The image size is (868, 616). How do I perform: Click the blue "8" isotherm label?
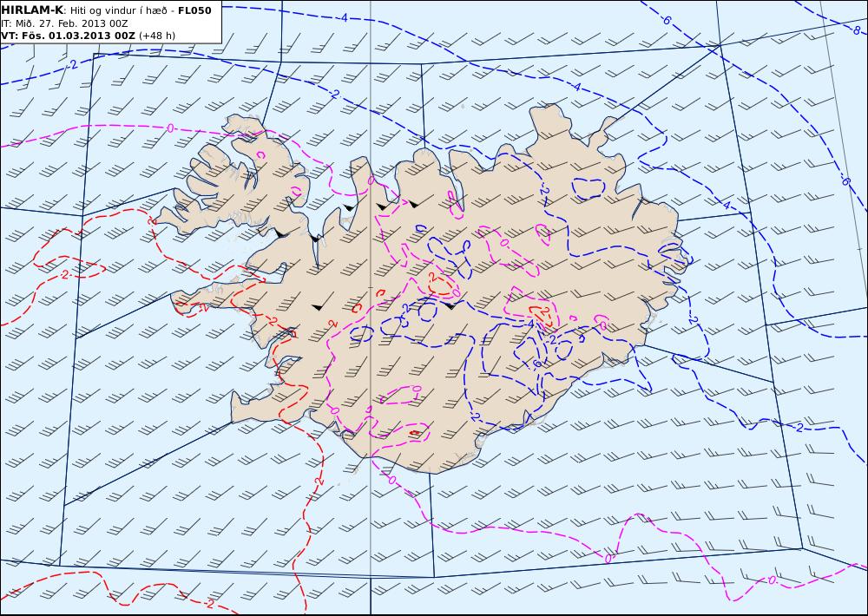coord(857,29)
